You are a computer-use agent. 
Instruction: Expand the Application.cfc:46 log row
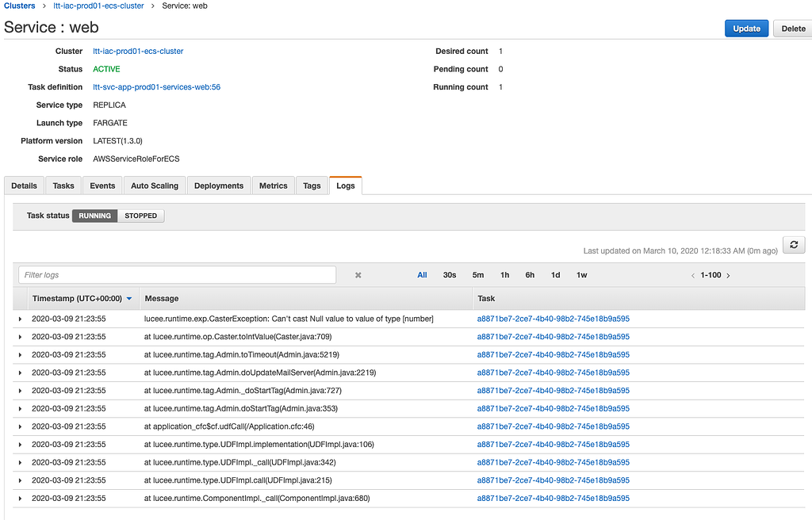pyautogui.click(x=20, y=426)
